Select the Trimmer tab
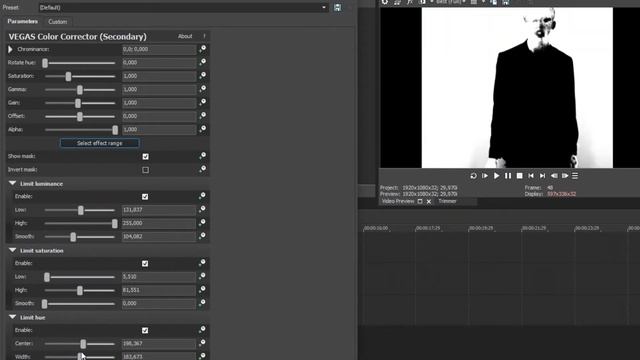 click(x=447, y=201)
